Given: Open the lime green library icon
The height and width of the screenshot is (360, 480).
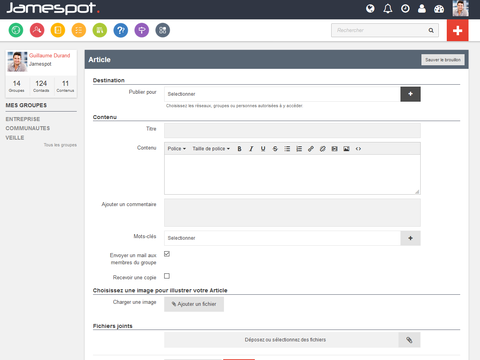Looking at the screenshot, I should (100, 30).
